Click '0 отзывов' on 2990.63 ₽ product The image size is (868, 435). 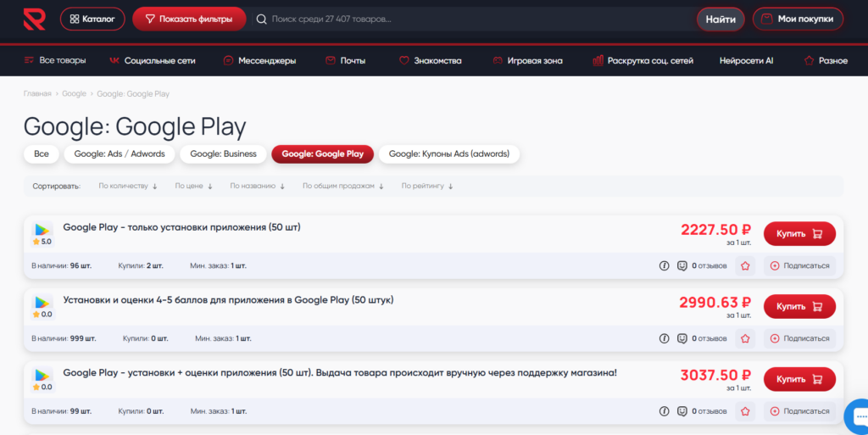click(x=709, y=338)
